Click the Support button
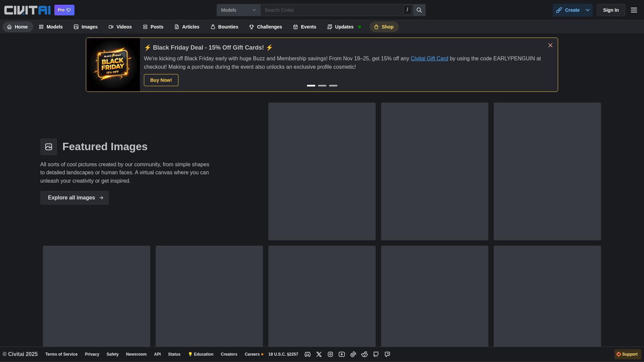Screen dimensions: 644x362 [x=628, y=354]
